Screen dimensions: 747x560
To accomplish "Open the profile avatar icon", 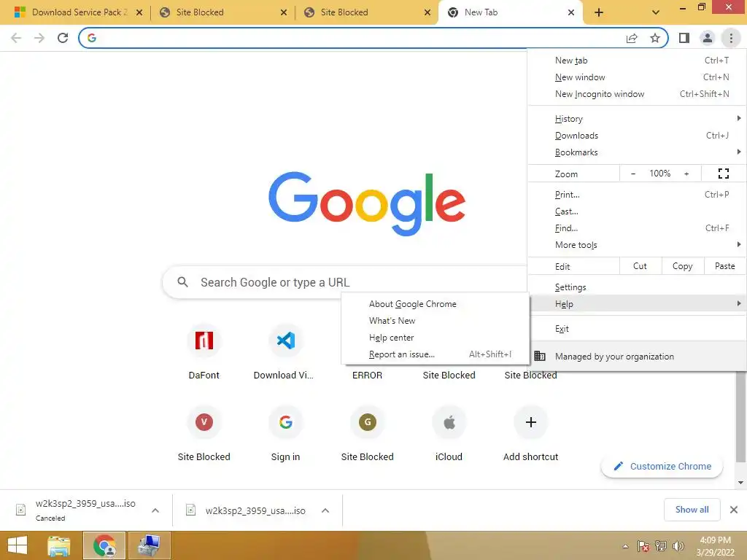I will click(708, 38).
